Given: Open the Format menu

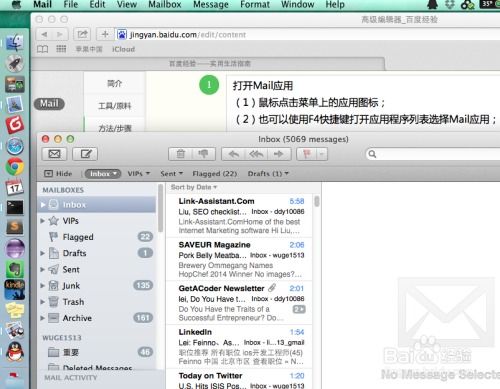Looking at the screenshot, I should click(255, 5).
